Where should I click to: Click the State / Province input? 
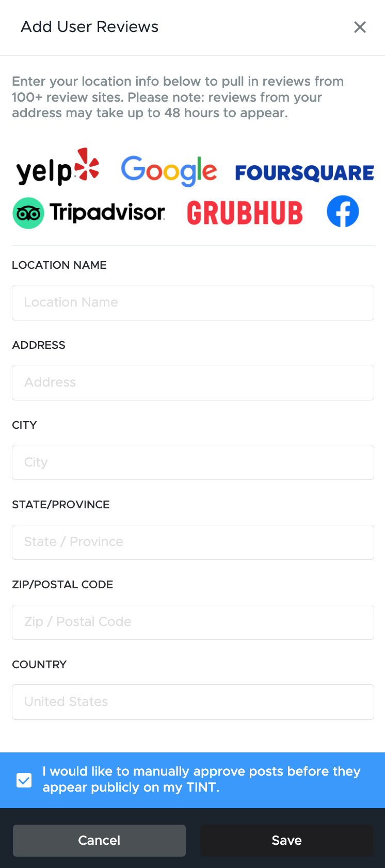[x=193, y=542]
